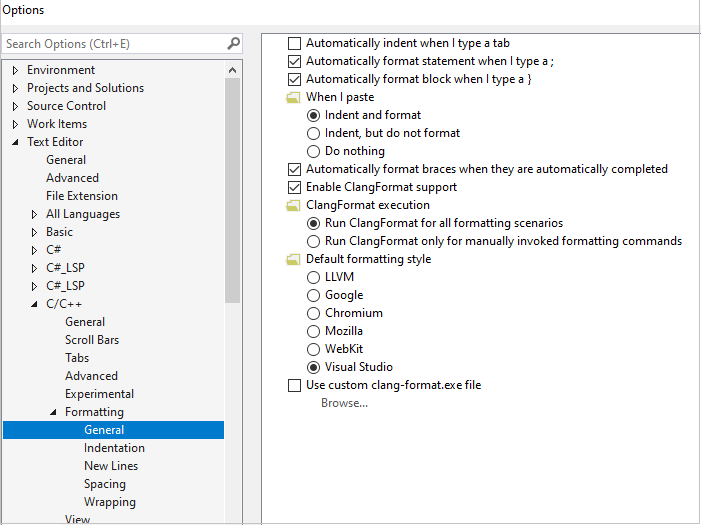Screen dimensions: 701x525
Task: Expand the Projects and Solutions node arrow
Action: [15, 88]
